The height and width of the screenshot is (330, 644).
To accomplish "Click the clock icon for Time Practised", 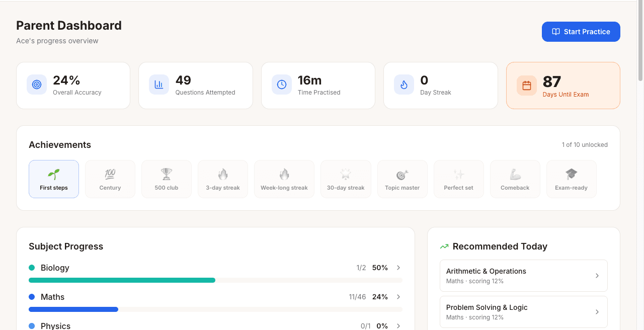I will click(x=282, y=85).
